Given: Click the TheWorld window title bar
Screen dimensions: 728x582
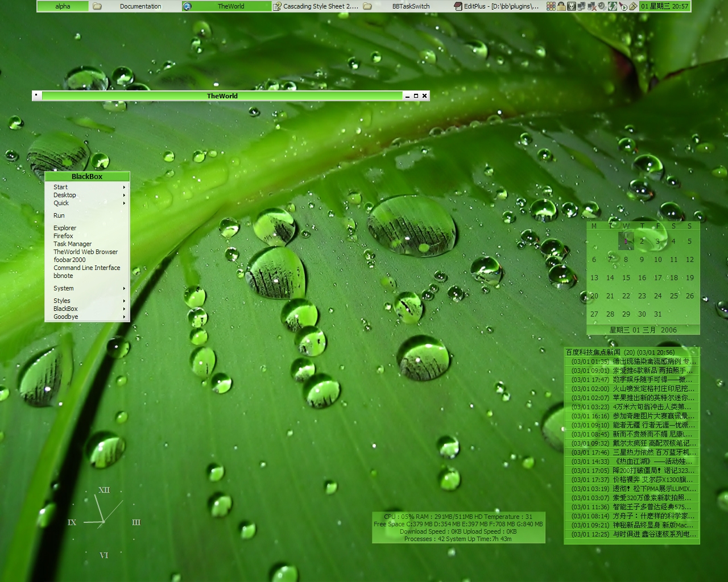Looking at the screenshot, I should point(222,96).
